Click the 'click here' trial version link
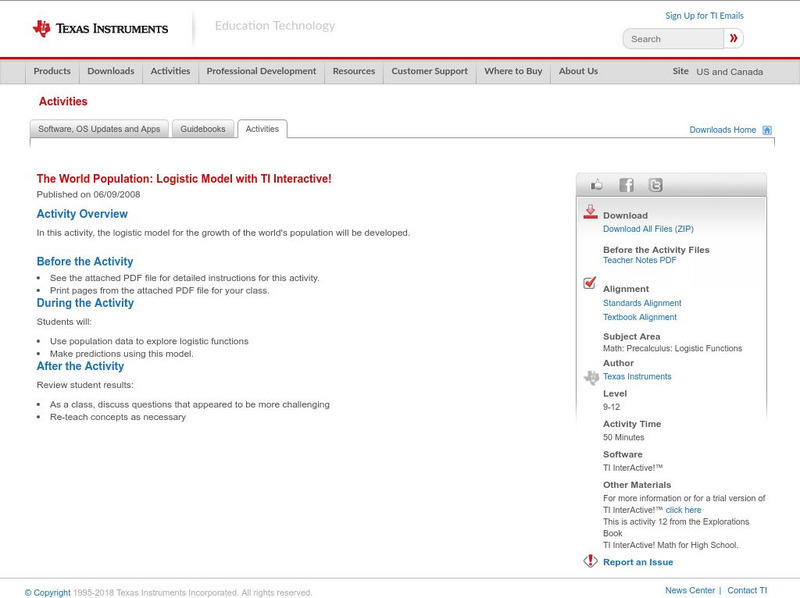 tap(683, 510)
